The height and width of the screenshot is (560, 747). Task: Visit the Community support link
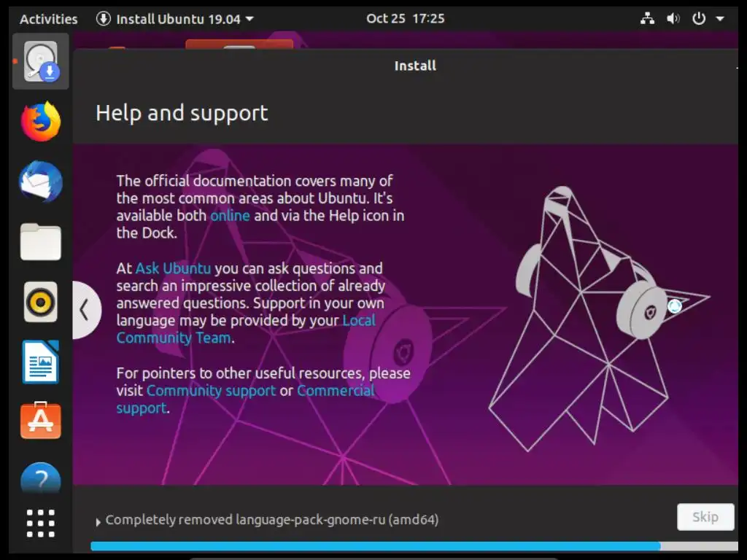pyautogui.click(x=211, y=391)
